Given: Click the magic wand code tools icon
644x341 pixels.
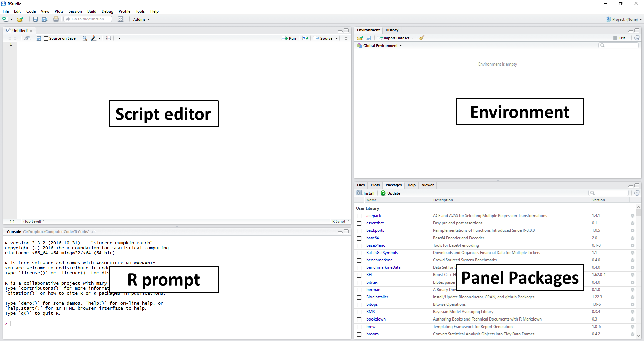Looking at the screenshot, I should (94, 38).
